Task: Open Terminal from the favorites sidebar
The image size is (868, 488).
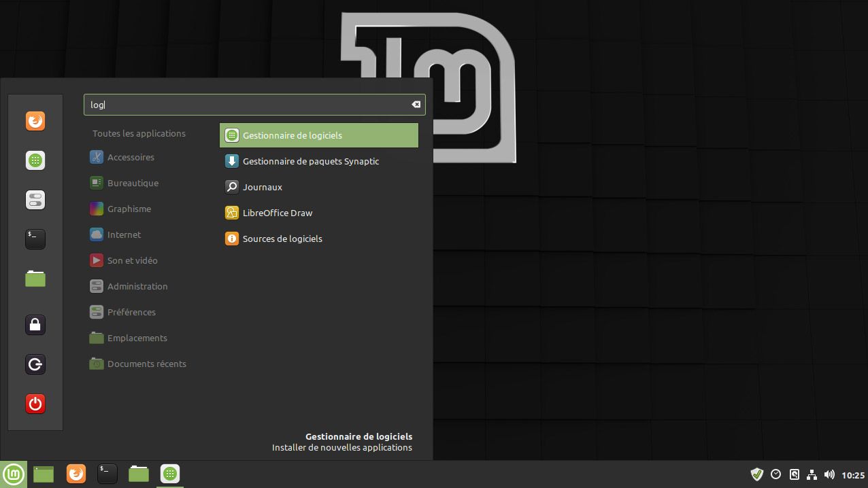Action: point(35,239)
